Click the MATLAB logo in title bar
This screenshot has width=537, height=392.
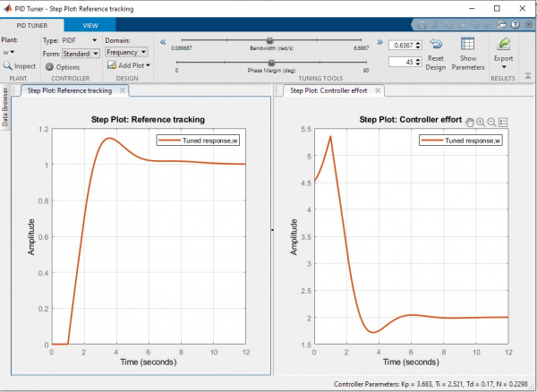7,8
